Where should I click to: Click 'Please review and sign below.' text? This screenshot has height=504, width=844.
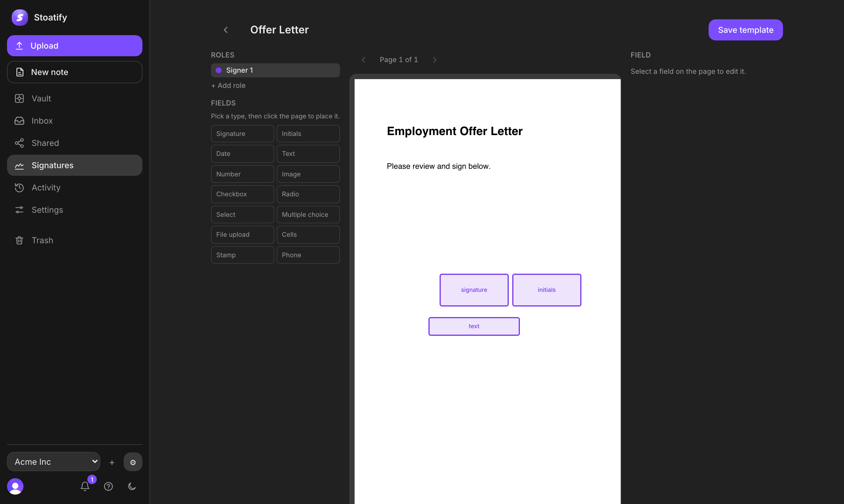click(438, 166)
